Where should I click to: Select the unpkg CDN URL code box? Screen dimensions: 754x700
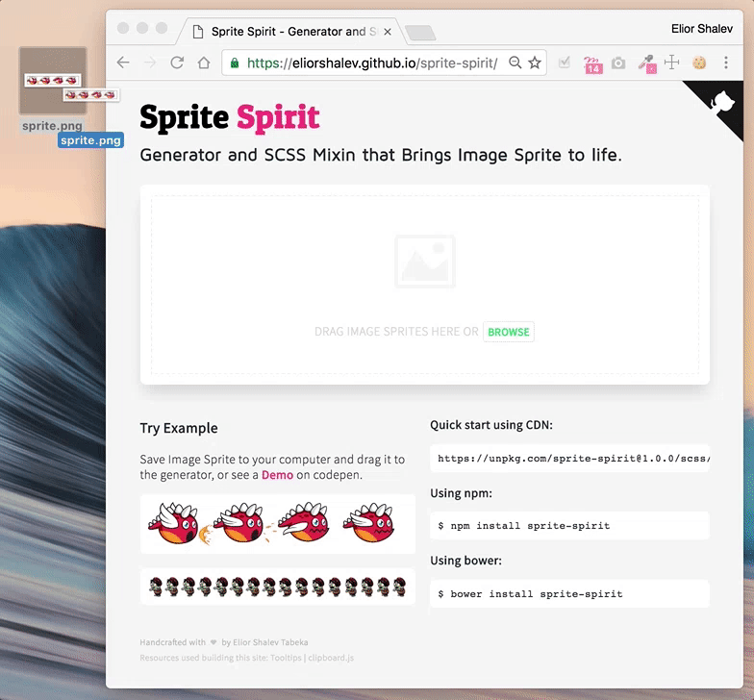pyautogui.click(x=569, y=458)
